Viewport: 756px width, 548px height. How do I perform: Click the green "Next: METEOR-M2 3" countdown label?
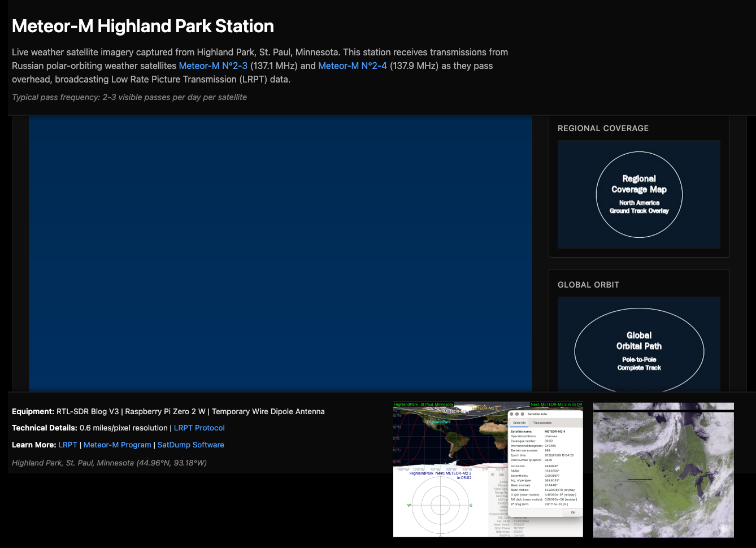point(556,405)
